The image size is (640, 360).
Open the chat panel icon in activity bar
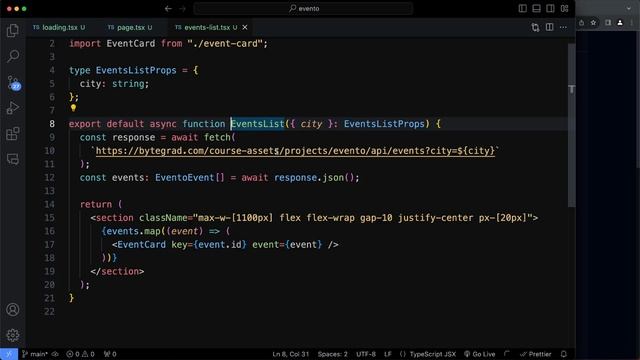click(x=13, y=159)
